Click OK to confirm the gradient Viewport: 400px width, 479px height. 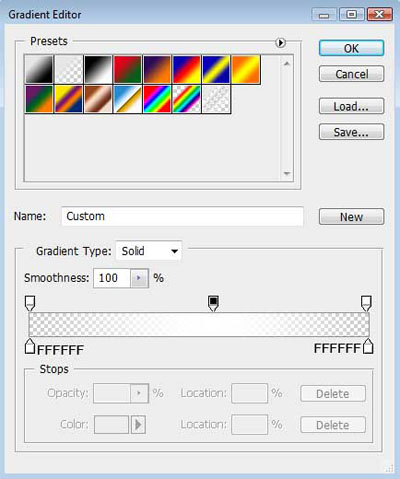pos(351,48)
